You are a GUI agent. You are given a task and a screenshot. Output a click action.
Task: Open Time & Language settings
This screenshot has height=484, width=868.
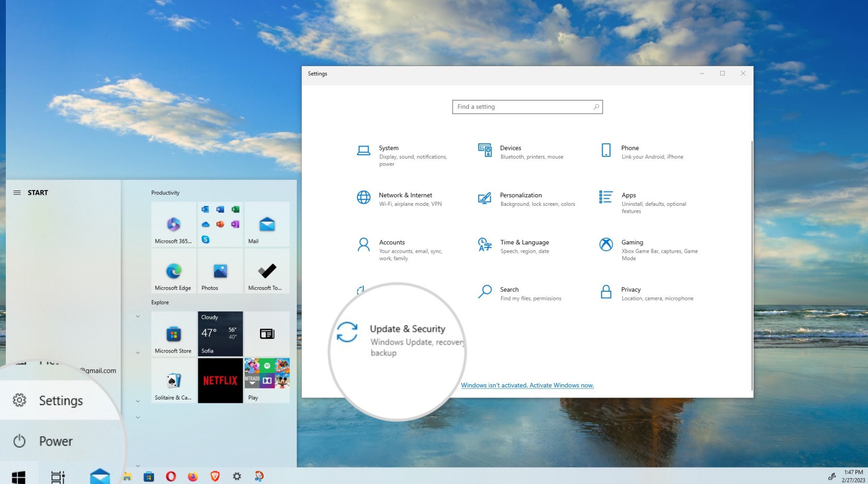pos(514,246)
